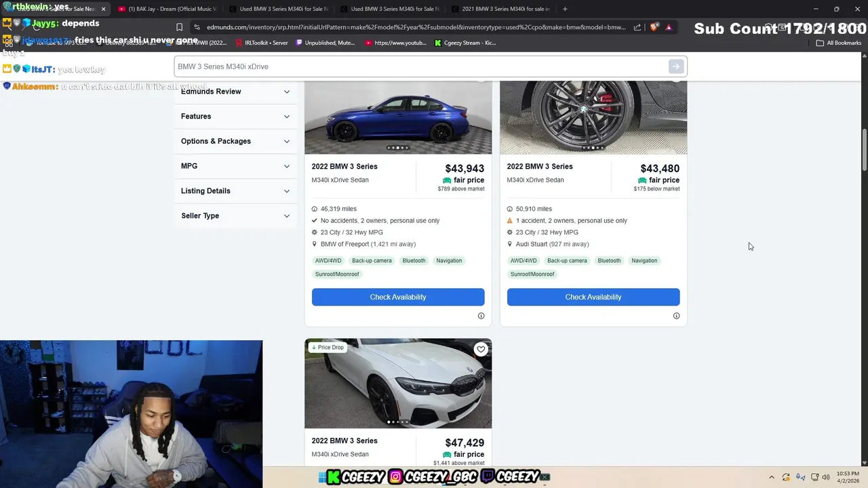Show hidden system tray icons chevron
This screenshot has height=488, width=868.
point(771,477)
